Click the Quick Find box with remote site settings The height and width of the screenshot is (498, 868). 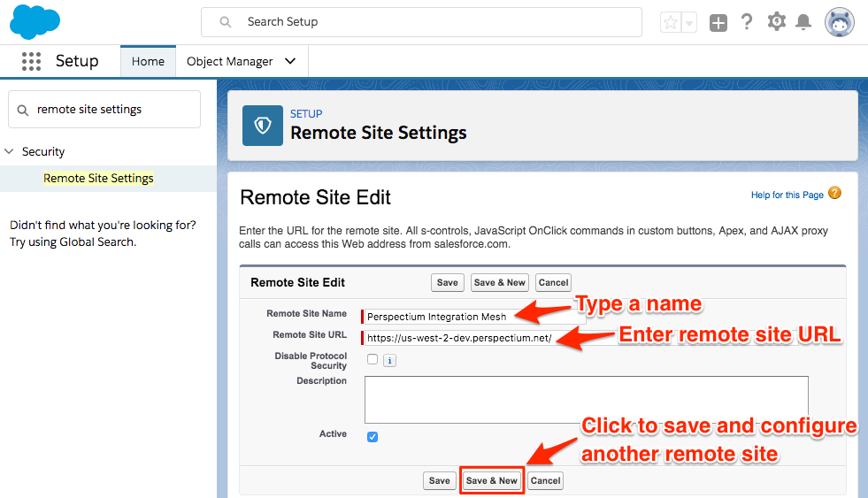[x=104, y=110]
